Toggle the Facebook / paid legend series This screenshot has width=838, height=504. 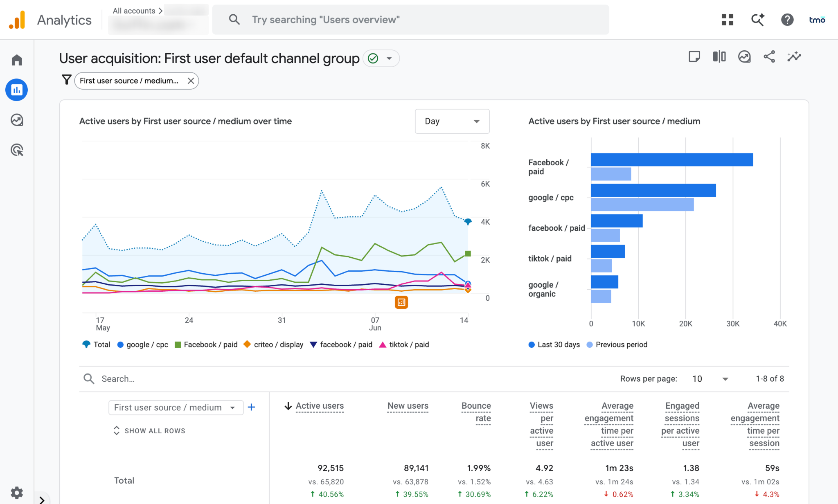pos(206,344)
